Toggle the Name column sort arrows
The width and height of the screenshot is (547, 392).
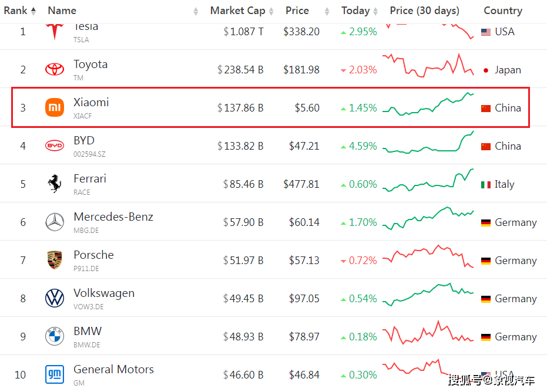coord(196,12)
